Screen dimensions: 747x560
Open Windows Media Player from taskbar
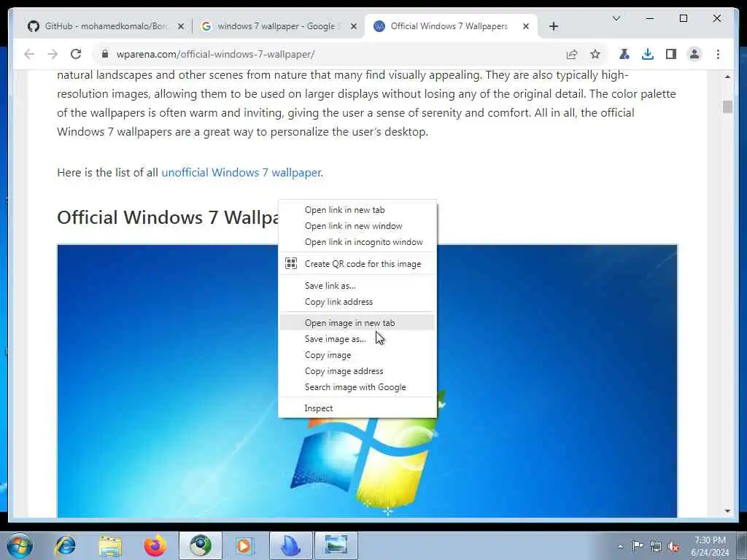coord(245,545)
